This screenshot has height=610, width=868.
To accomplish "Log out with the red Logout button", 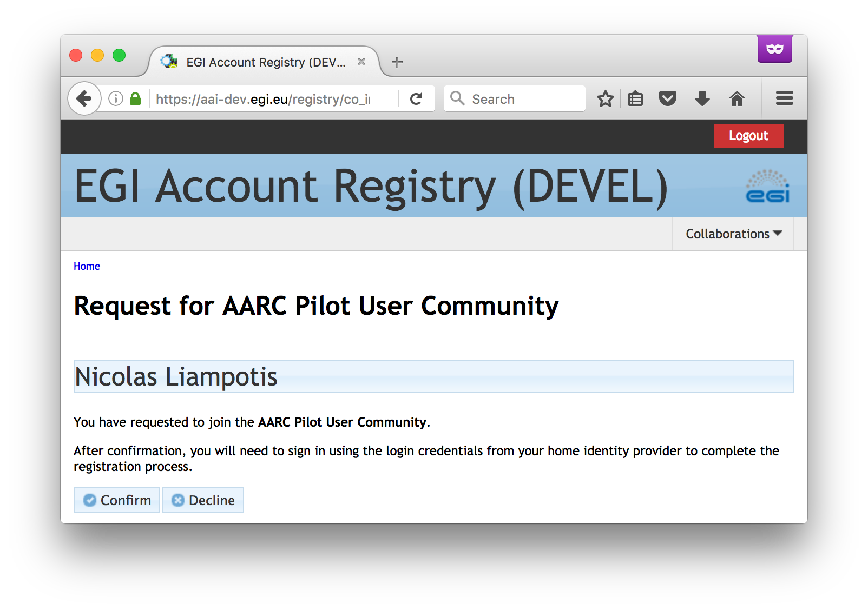I will 748,136.
